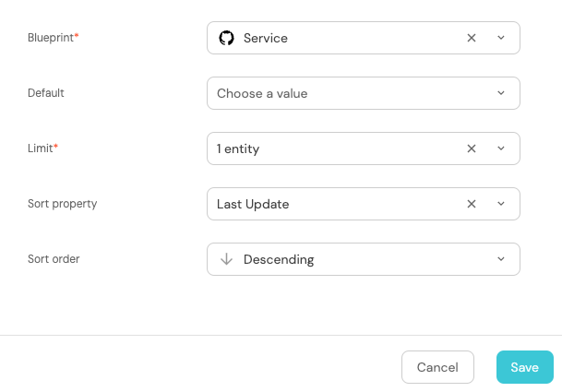Clear the 1 entity limit value
562x392 pixels.
472,148
